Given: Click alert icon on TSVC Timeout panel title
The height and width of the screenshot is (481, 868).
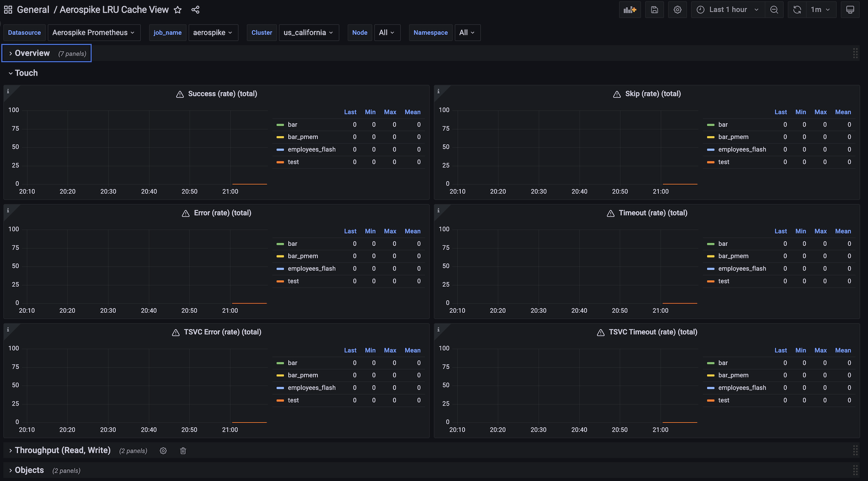Looking at the screenshot, I should pyautogui.click(x=601, y=333).
